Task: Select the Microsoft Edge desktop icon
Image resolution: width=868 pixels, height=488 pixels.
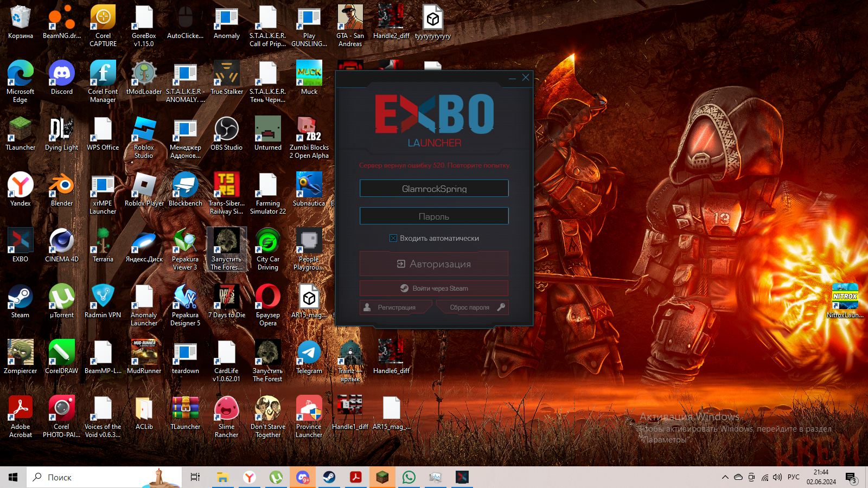Action: coord(21,81)
